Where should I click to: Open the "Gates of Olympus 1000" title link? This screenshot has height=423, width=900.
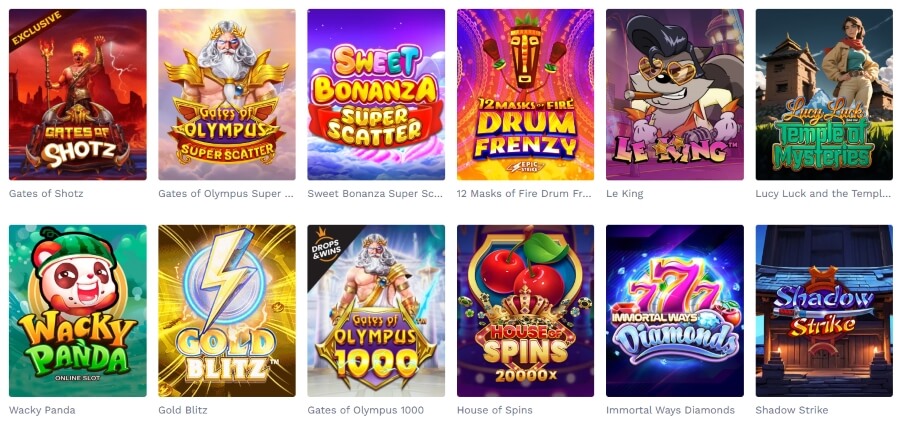(x=366, y=410)
